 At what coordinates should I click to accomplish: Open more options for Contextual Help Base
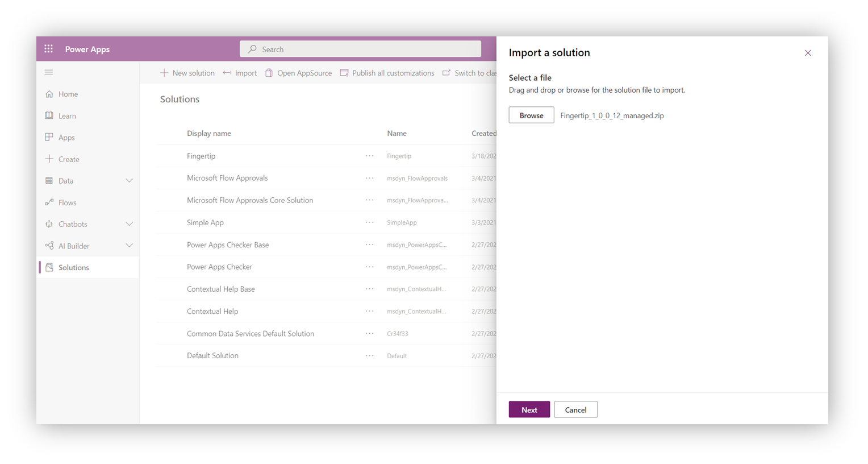coord(370,289)
